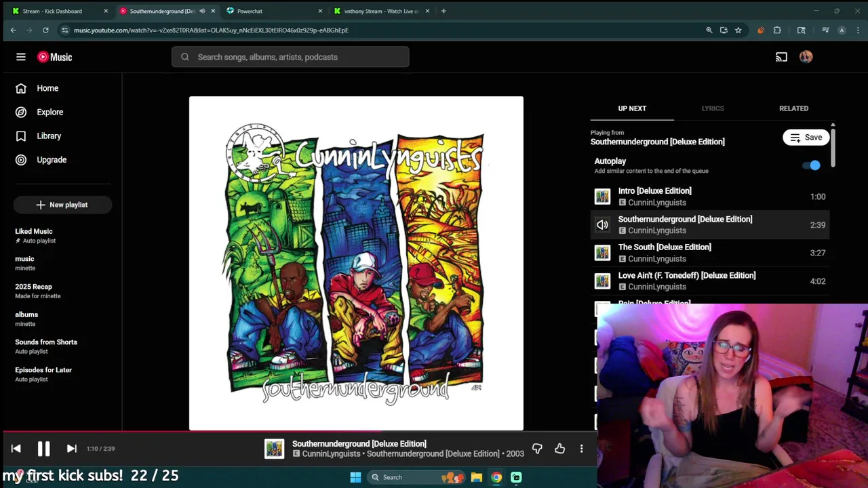The width and height of the screenshot is (868, 488).
Task: Open Episodes for Later playlist
Action: (x=62, y=374)
